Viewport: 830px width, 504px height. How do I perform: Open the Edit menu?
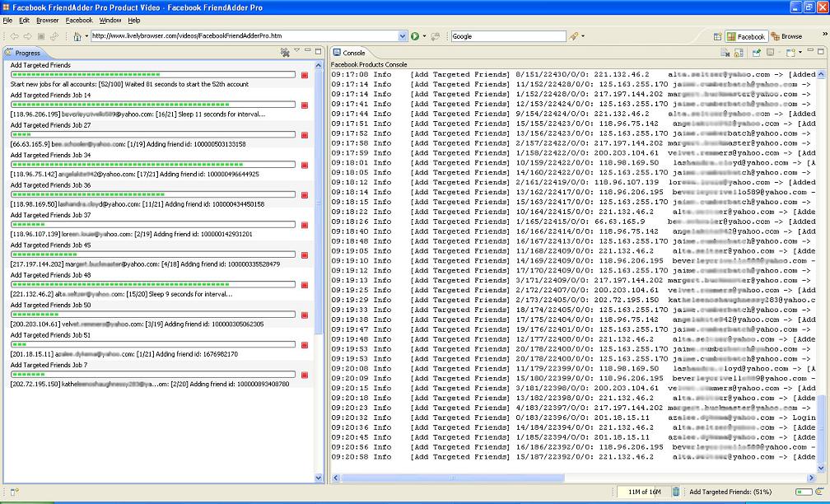pos(25,21)
